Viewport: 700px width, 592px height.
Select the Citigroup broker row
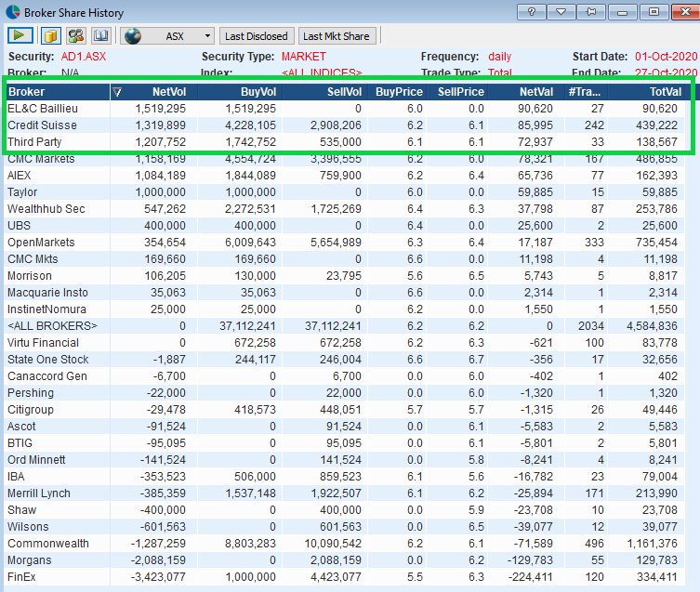[345, 410]
